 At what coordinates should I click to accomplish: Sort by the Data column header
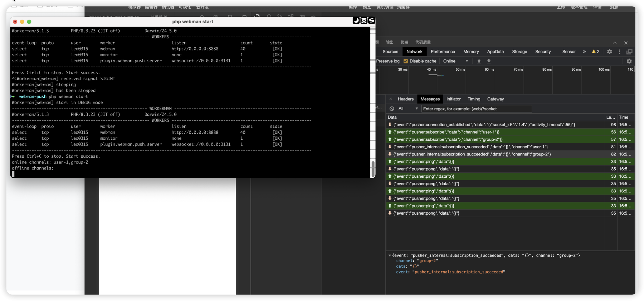pos(496,117)
